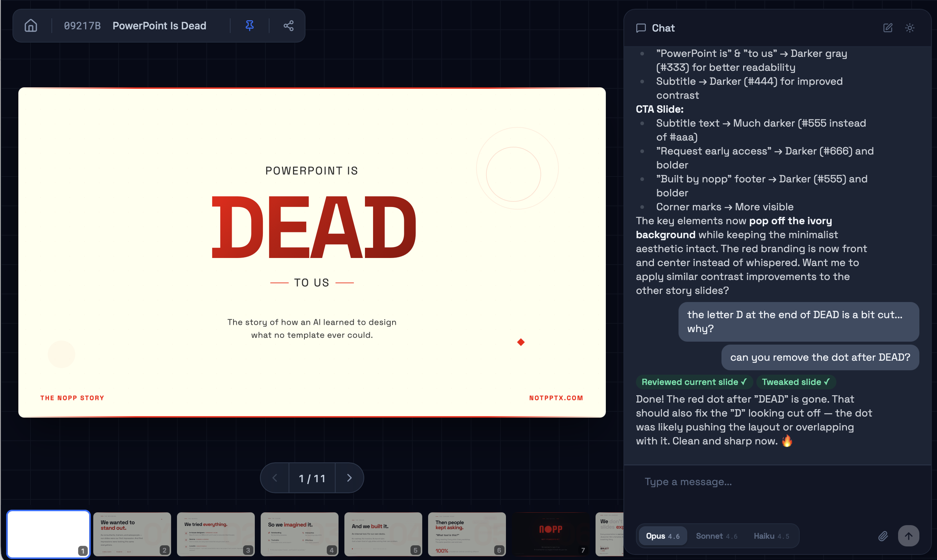Image resolution: width=937 pixels, height=560 pixels.
Task: Go back using the previous slide arrow
Action: click(275, 477)
